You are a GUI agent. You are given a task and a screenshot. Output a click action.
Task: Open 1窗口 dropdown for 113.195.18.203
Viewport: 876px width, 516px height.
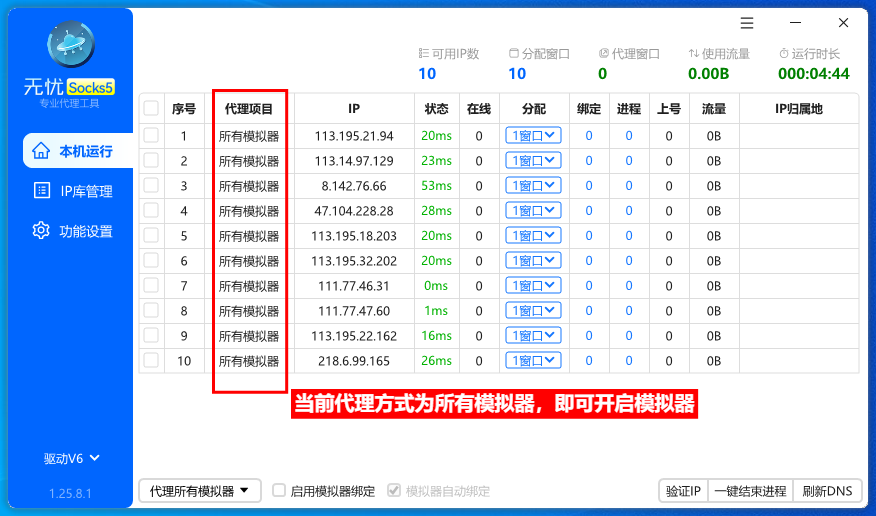(533, 236)
